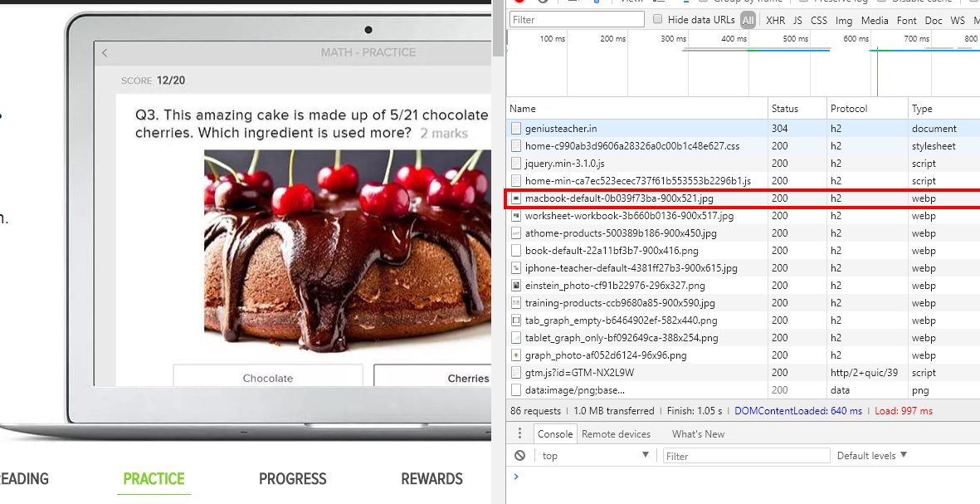Click the back chevron in Math Practice header
Image resolution: width=980 pixels, height=504 pixels.
click(x=105, y=53)
